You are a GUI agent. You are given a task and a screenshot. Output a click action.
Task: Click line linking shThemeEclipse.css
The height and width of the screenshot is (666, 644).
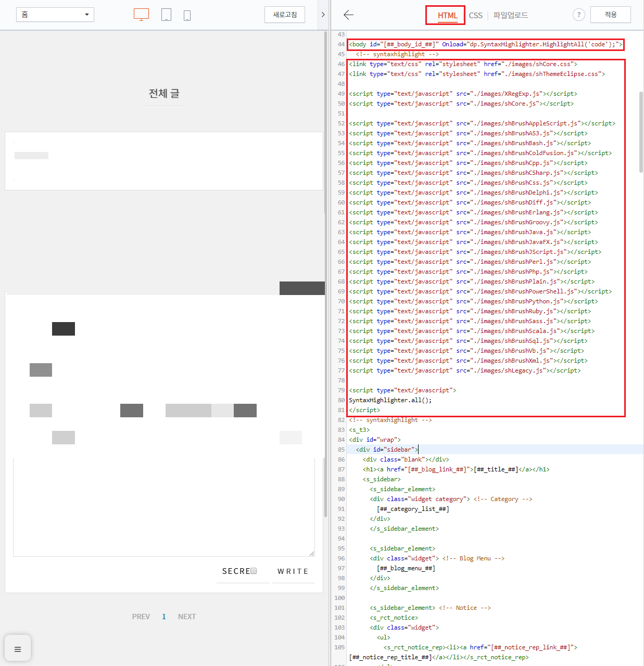click(x=477, y=74)
